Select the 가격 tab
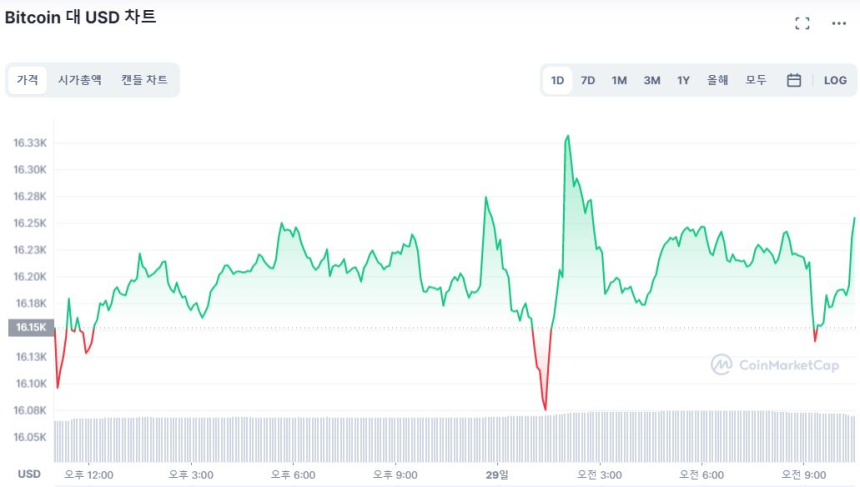The height and width of the screenshot is (487, 860). 27,80
